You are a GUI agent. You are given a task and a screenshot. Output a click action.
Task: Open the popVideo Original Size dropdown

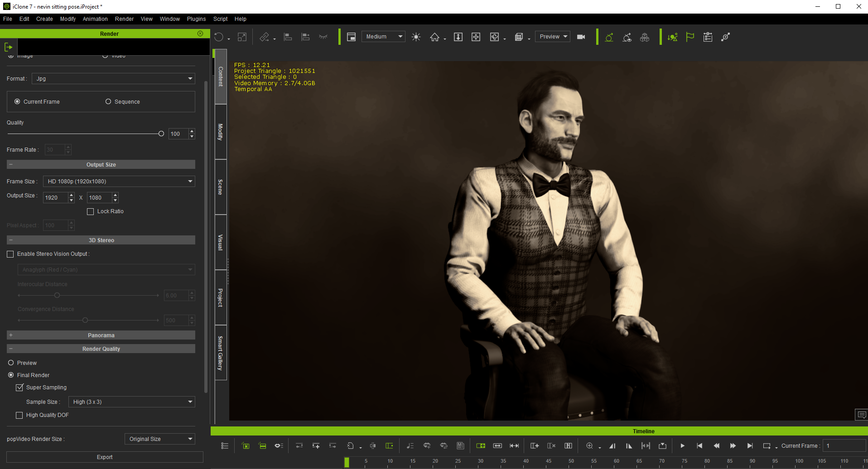160,439
